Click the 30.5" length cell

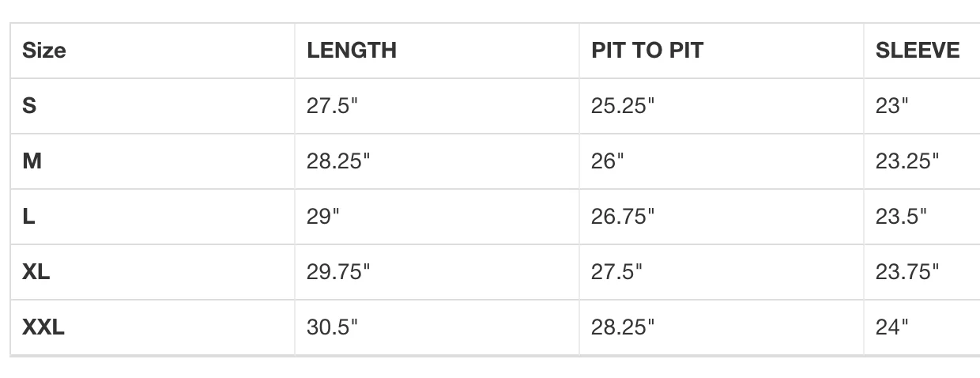click(x=333, y=327)
